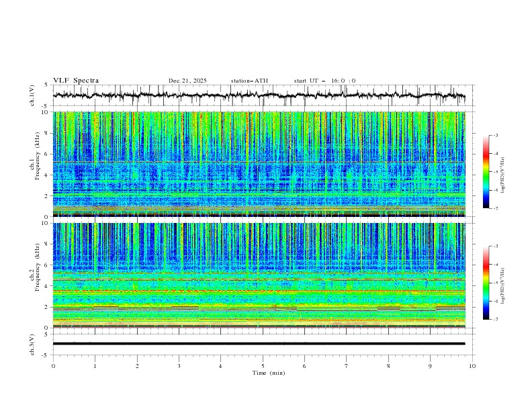
Task: Click the ch.1 spectrogram color bar
Action: pos(486,172)
